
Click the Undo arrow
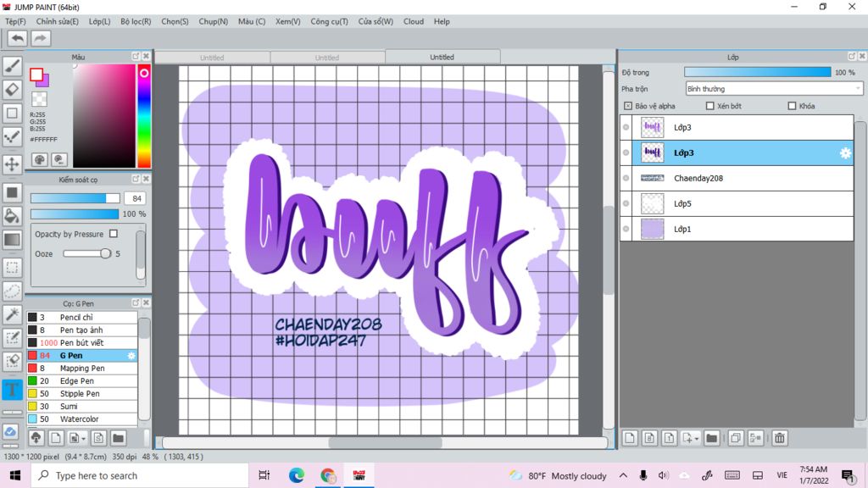17,38
